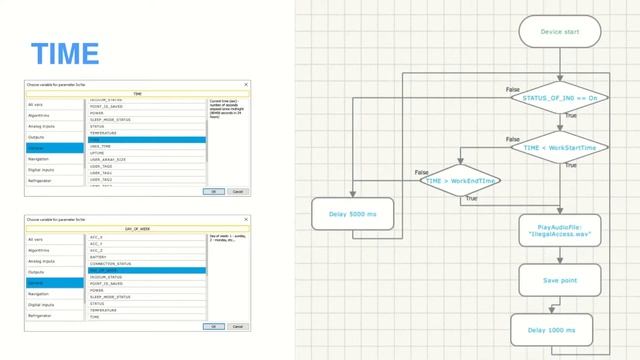Select the PlayAudioFile IllegalAccess.wav block

560,231
